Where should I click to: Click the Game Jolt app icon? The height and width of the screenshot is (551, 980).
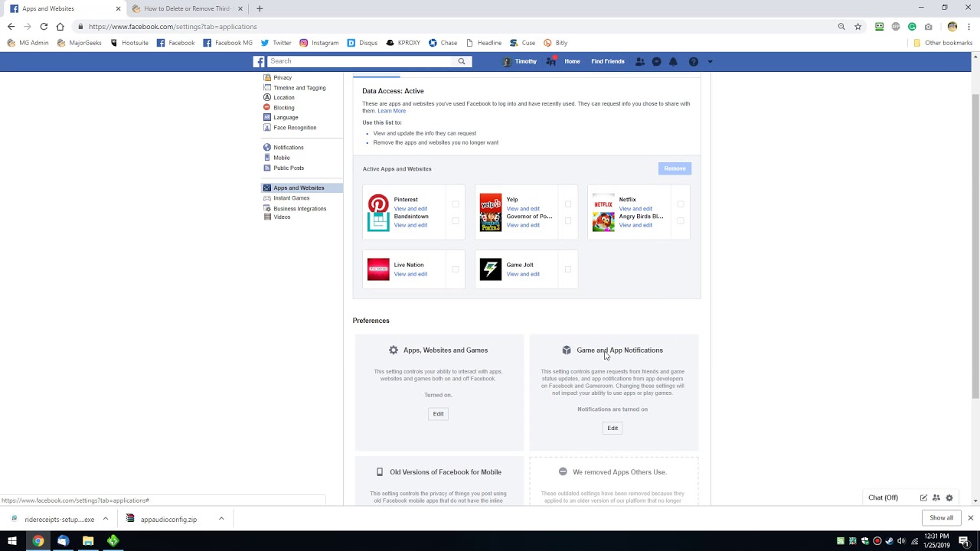491,269
